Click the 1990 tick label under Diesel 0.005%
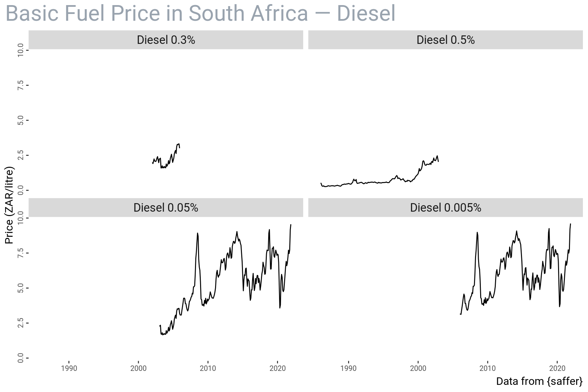Image resolution: width=588 pixels, height=392 pixels. [349, 368]
